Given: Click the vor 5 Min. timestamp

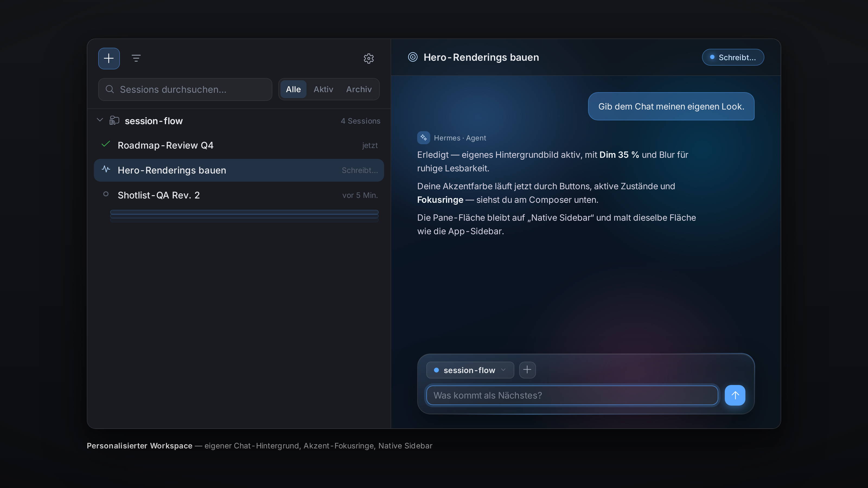Looking at the screenshot, I should pyautogui.click(x=360, y=195).
